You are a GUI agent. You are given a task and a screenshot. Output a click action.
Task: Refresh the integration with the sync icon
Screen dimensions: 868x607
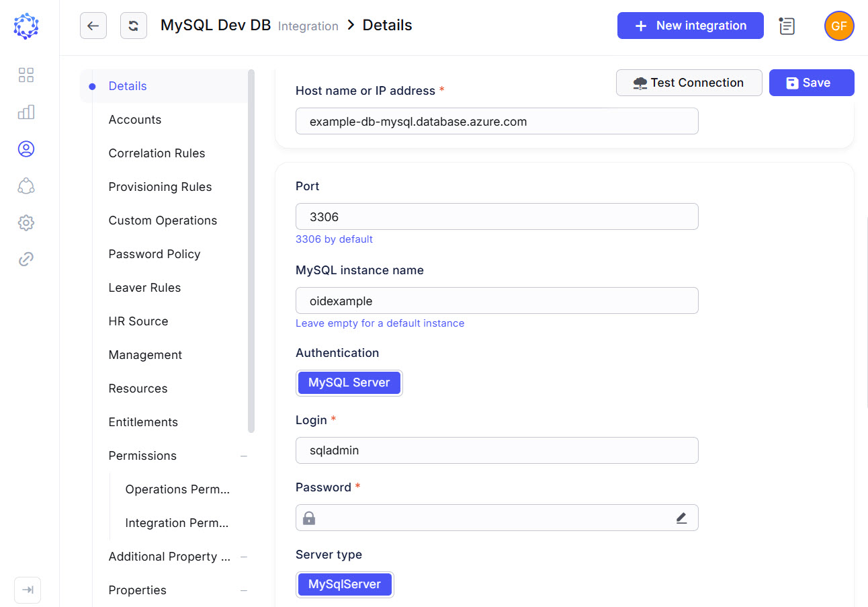[x=134, y=26]
